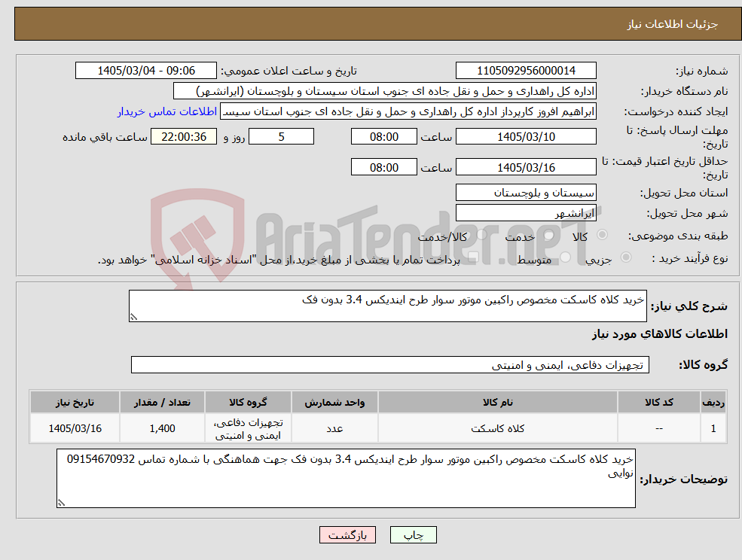Click the تعداد / مقدار column header
This screenshot has width=742, height=560.
[x=162, y=402]
